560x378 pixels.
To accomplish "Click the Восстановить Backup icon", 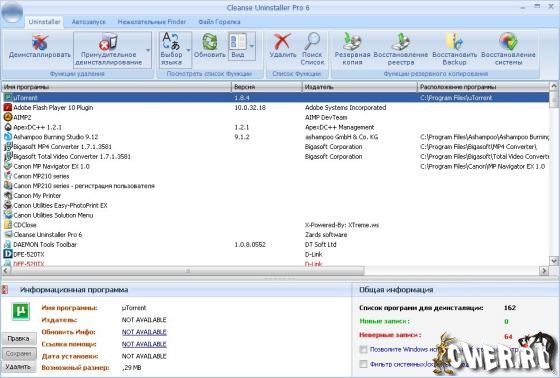I will (x=454, y=42).
